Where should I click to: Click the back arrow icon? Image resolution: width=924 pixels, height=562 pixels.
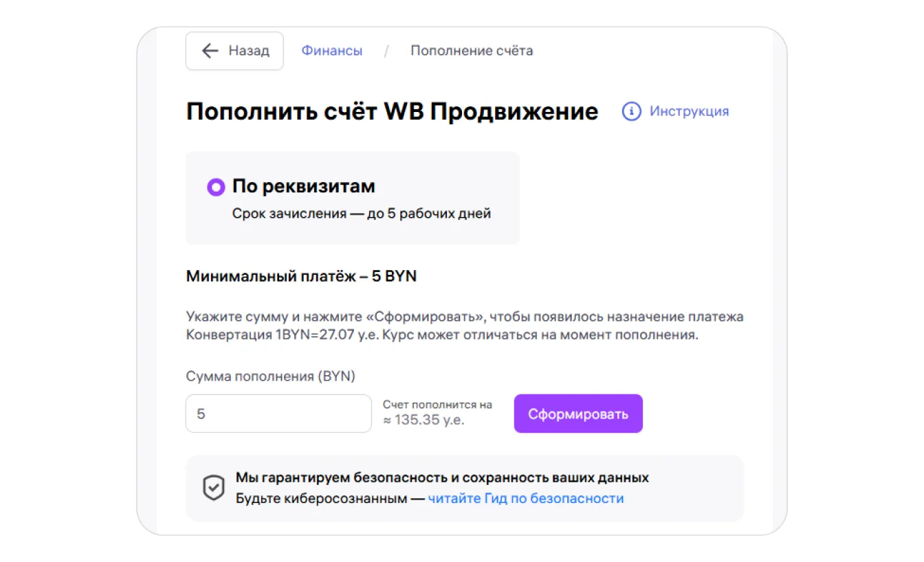pos(210,51)
